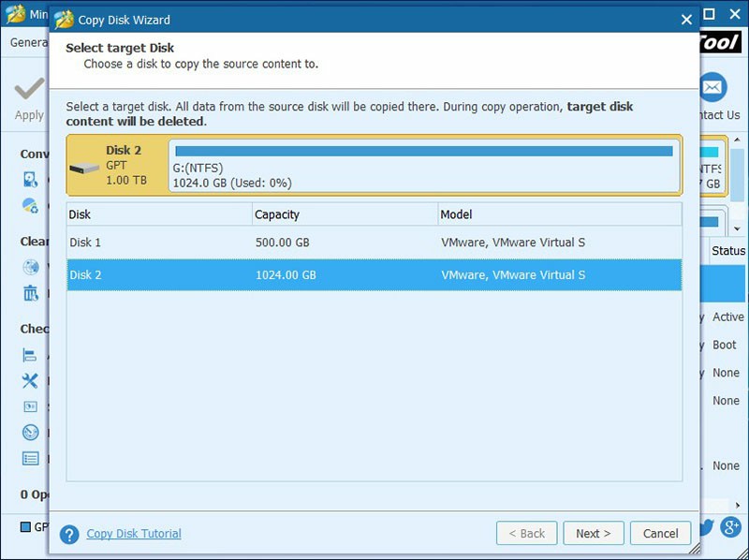Click the Disk 2 GPT 1.00 TB label
The height and width of the screenshot is (560, 749).
point(126,165)
